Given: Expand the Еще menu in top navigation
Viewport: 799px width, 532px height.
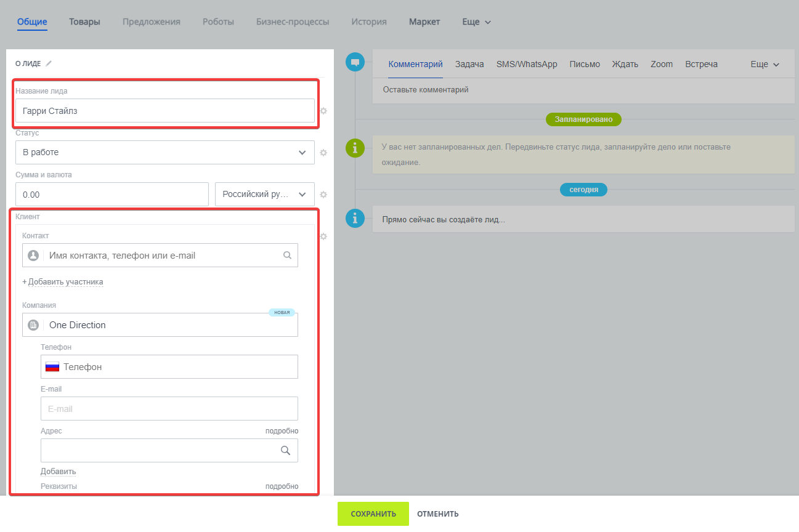Looking at the screenshot, I should tap(476, 22).
